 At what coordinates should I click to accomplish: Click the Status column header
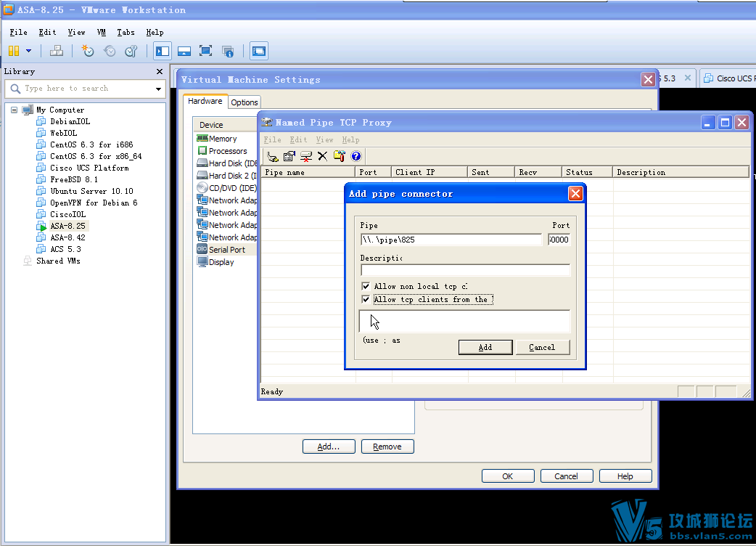587,172
